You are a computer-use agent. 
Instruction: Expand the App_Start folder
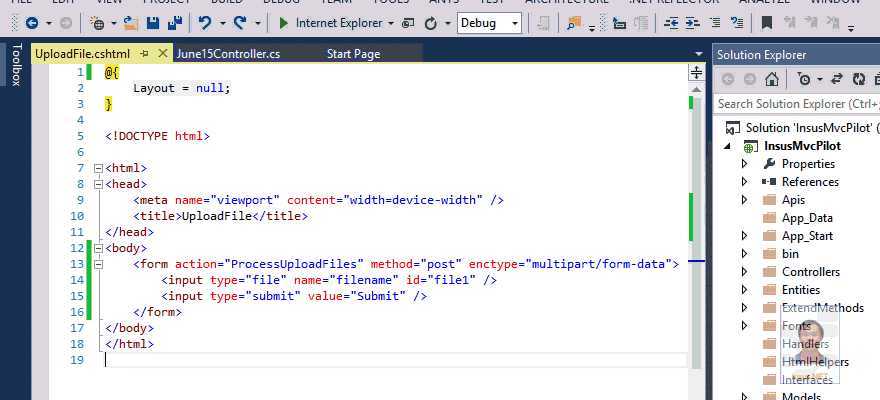pos(745,236)
